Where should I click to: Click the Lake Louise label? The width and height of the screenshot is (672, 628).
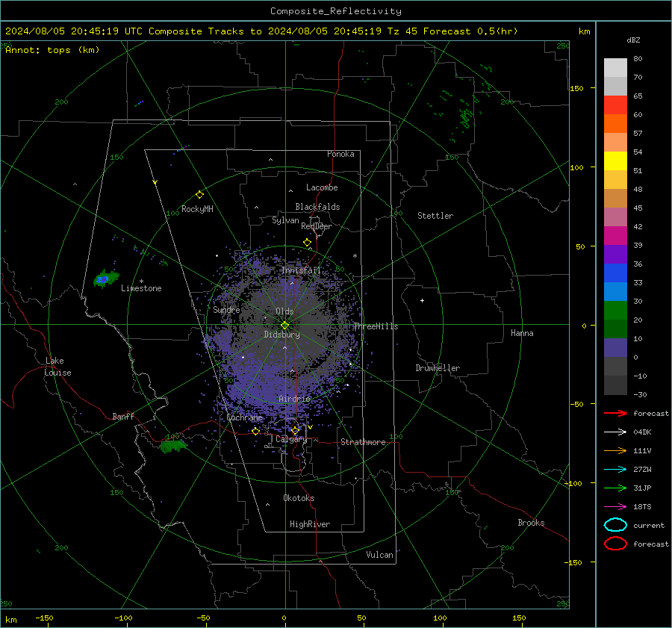pos(57,367)
